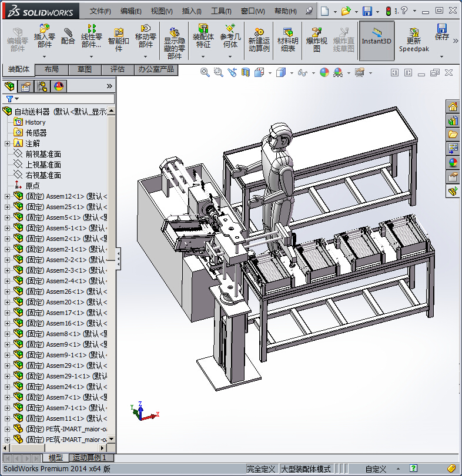The width and height of the screenshot is (462, 476).
Task: Toggle the Instant3D button
Action: tap(376, 41)
